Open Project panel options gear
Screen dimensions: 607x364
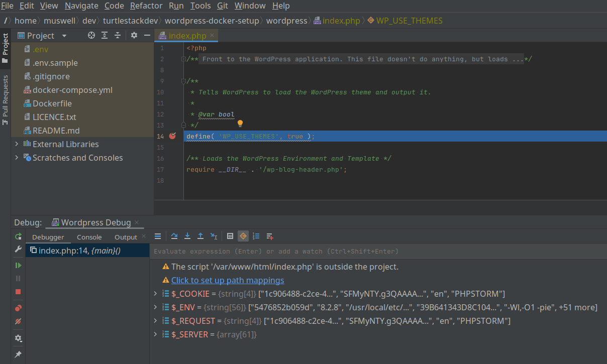click(x=134, y=35)
